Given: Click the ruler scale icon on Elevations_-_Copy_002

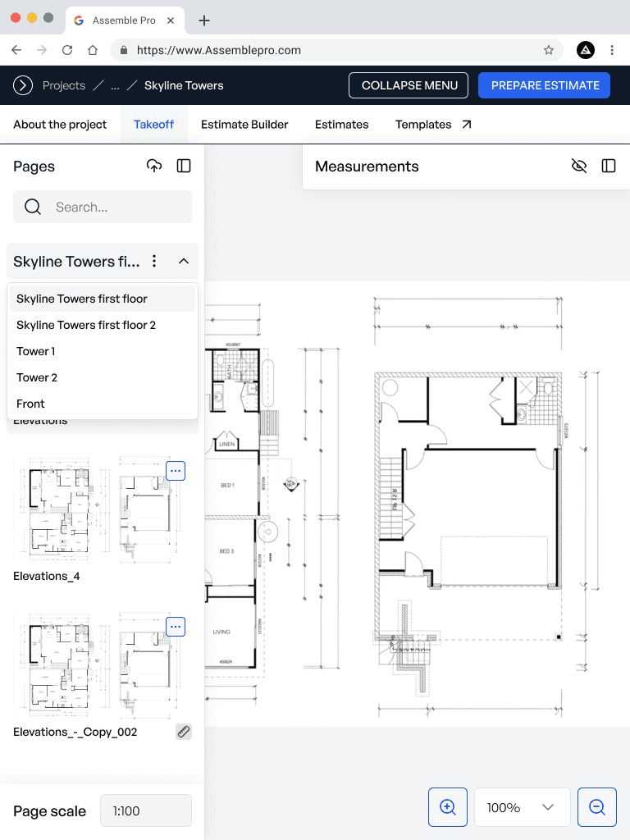Looking at the screenshot, I should tap(184, 732).
